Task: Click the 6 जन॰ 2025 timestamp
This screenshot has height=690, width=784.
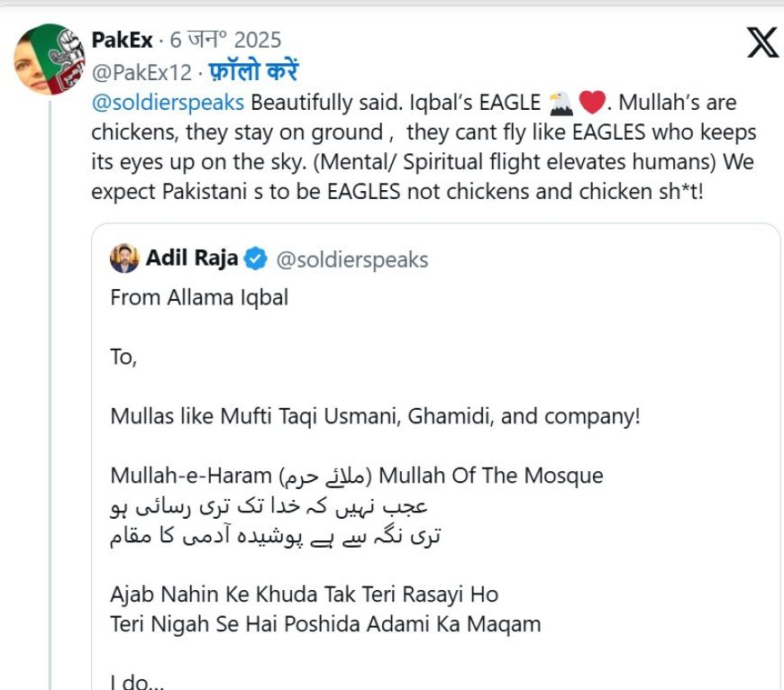Action: pyautogui.click(x=225, y=40)
